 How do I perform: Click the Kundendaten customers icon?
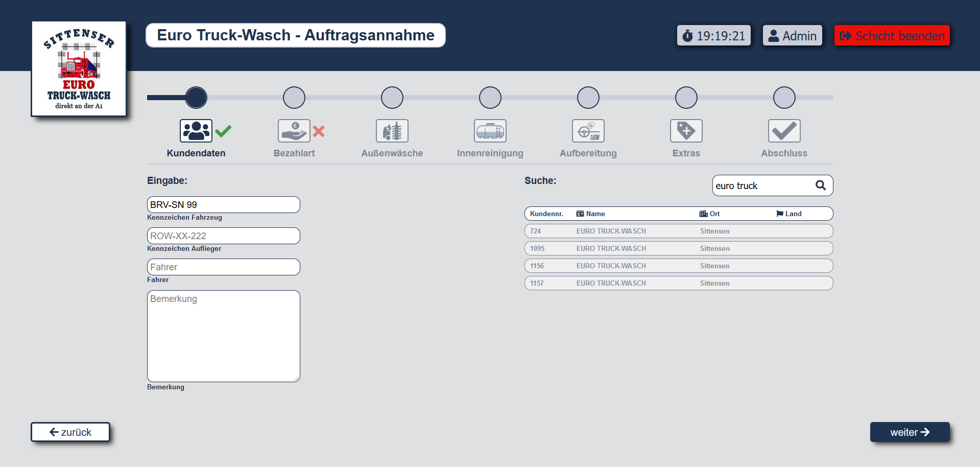tap(196, 131)
